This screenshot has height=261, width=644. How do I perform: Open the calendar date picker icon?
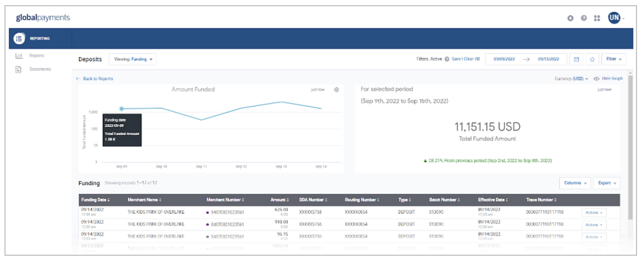(576, 60)
